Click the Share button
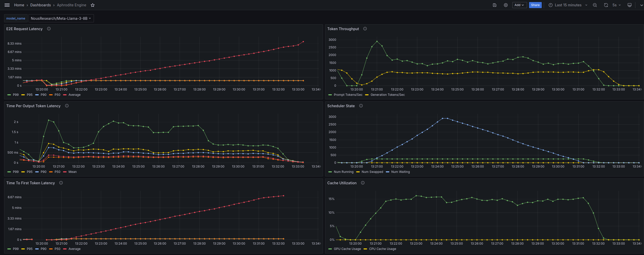 (535, 5)
